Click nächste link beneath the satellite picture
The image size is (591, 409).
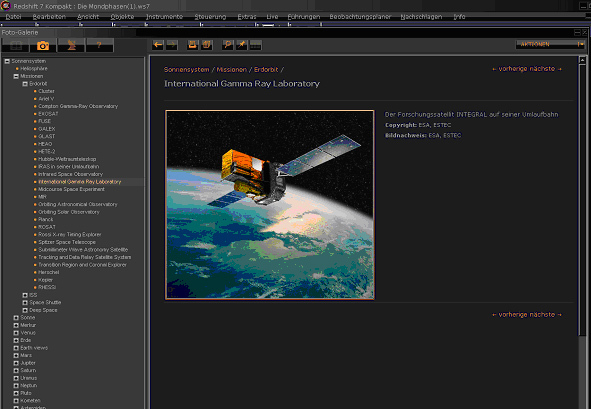(x=546, y=315)
